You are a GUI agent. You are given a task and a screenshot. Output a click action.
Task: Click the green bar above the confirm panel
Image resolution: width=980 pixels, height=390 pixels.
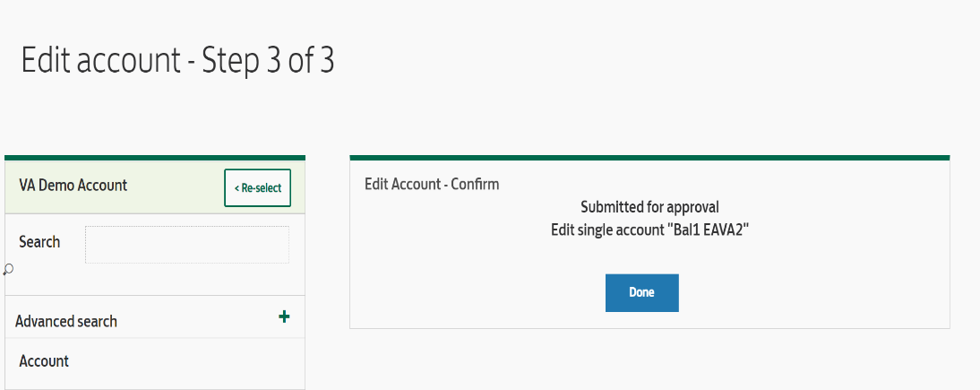[x=650, y=158]
